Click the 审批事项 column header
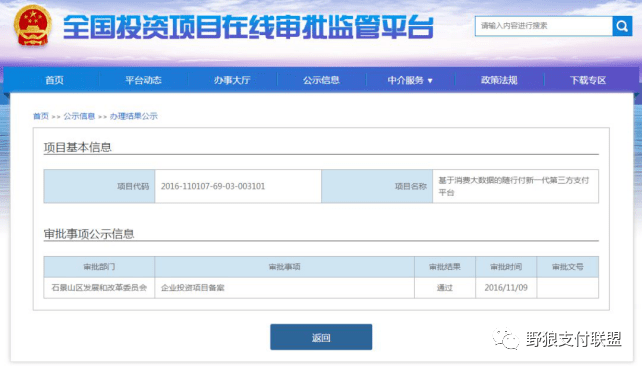 285,267
